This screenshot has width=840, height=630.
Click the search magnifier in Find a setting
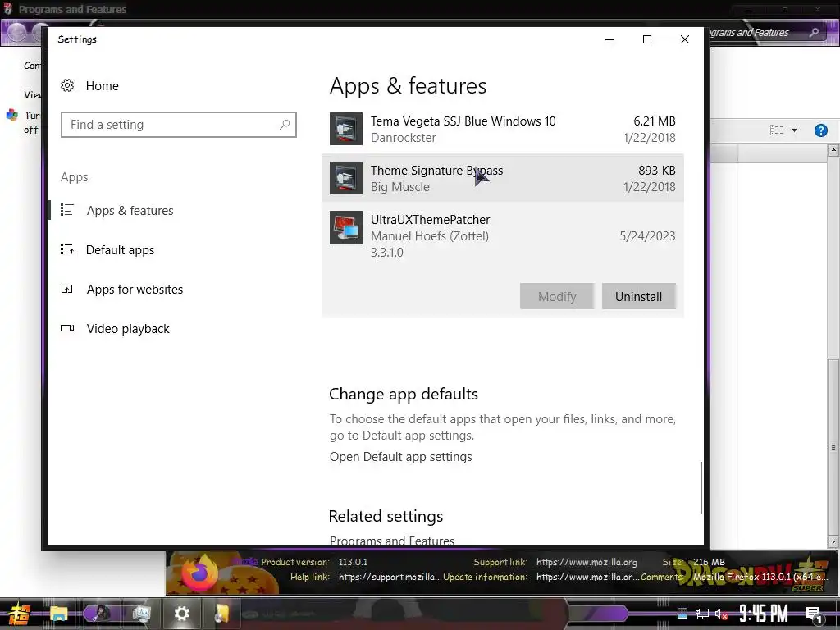(x=285, y=125)
